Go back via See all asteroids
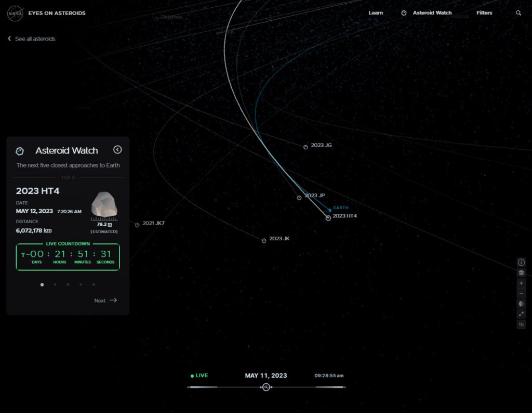This screenshot has width=532, height=413. (x=32, y=38)
